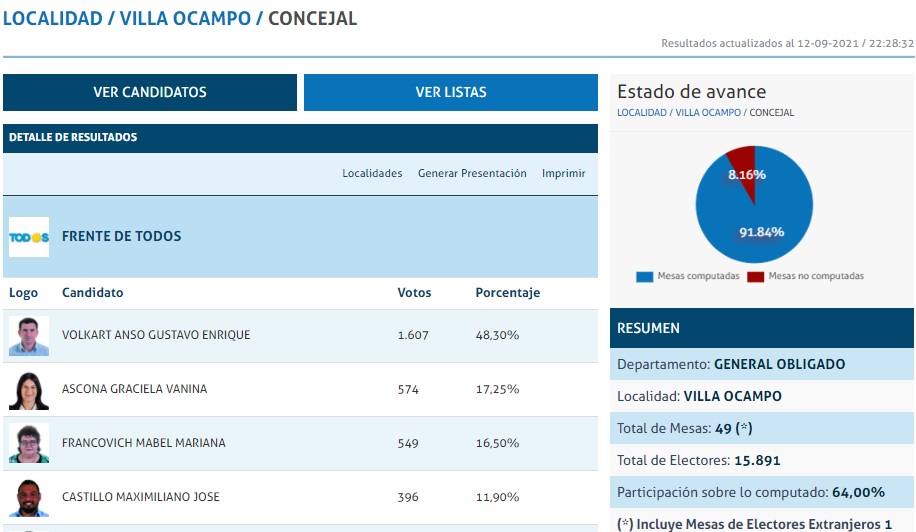Click Volkart Anso Gustavo Enrique's photo

[29, 336]
